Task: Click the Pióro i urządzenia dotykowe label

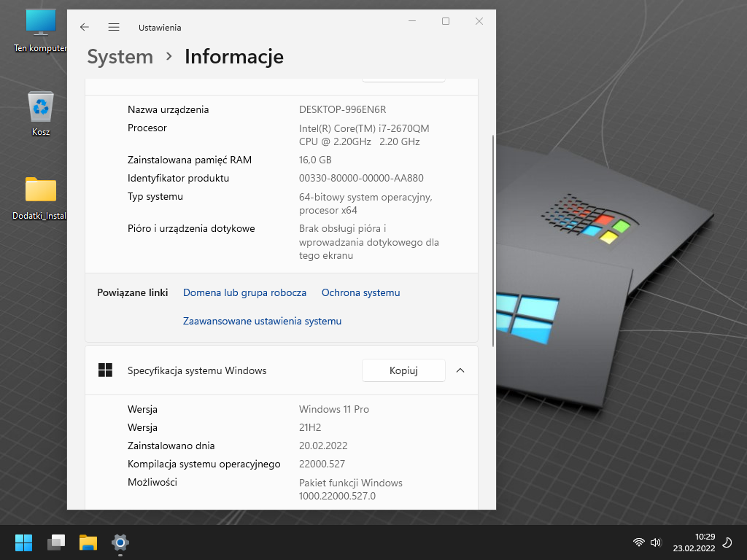Action: [191, 228]
